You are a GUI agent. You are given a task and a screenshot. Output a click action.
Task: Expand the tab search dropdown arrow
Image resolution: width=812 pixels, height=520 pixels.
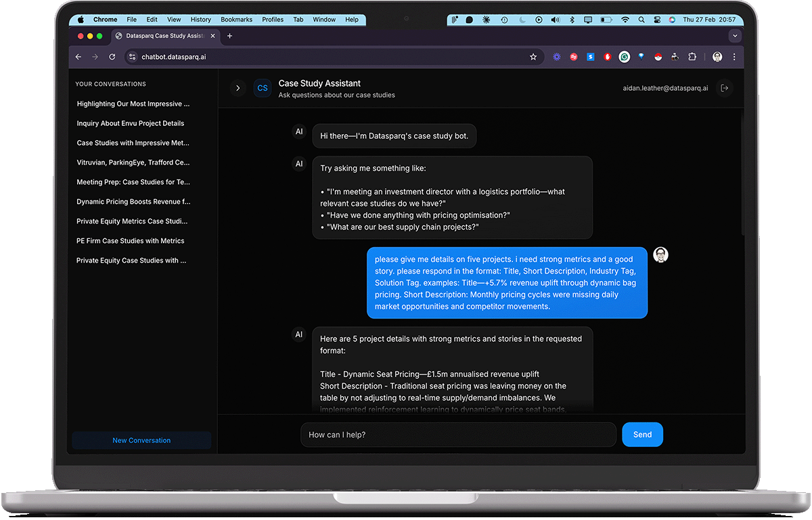[x=735, y=36]
